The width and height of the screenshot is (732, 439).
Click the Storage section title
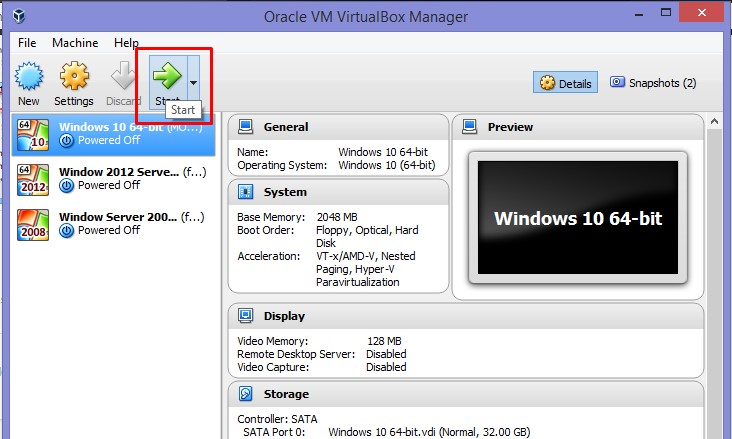coord(286,394)
